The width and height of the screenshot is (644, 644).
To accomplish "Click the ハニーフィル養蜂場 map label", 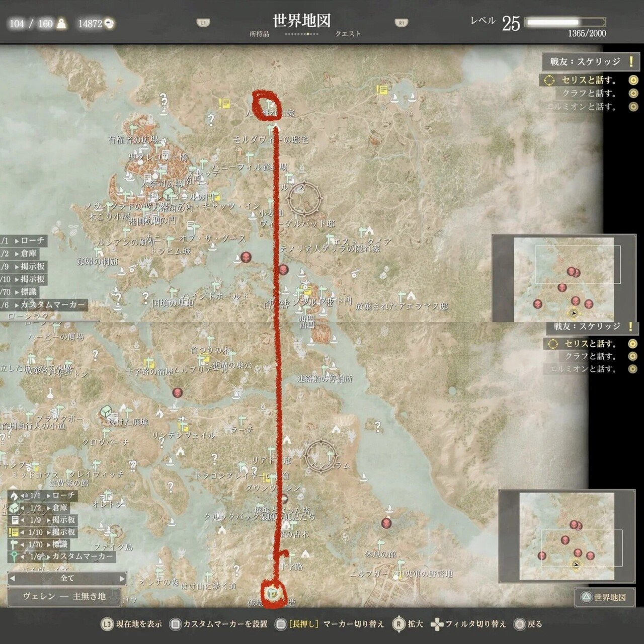I will pos(250,167).
